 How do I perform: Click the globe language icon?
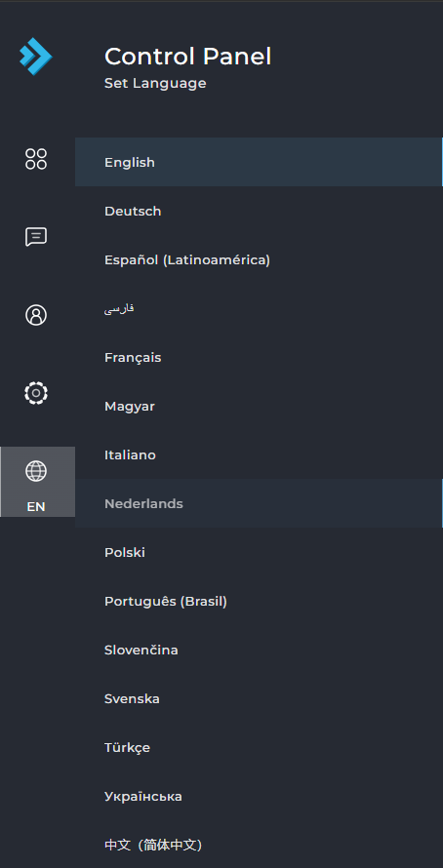coord(36,471)
